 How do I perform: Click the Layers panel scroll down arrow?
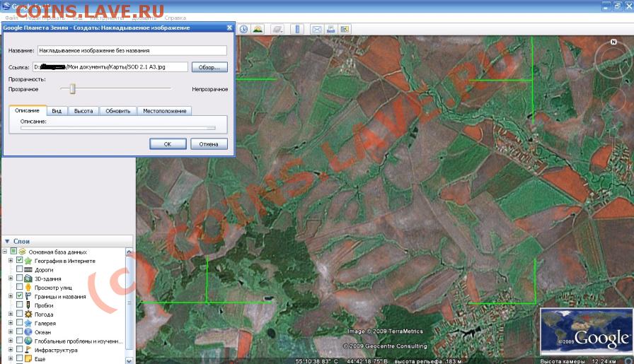129,360
